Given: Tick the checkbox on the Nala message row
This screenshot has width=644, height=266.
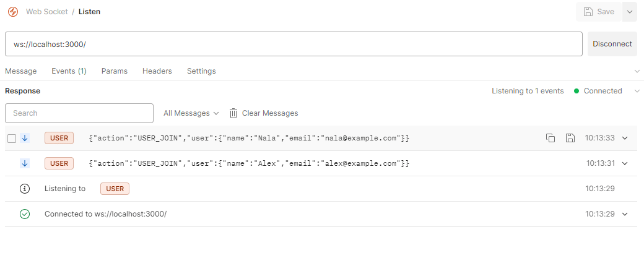Looking at the screenshot, I should click(x=12, y=138).
